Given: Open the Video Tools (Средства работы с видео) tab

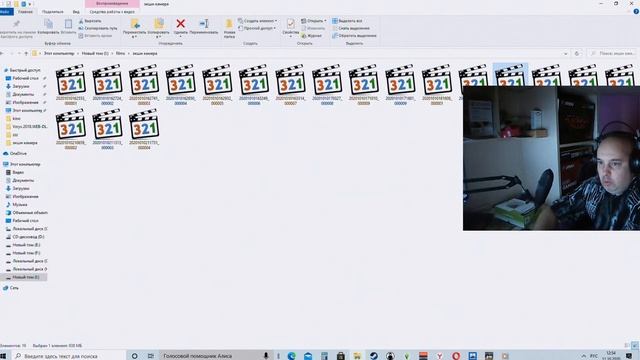Looking at the screenshot, I should [112, 12].
